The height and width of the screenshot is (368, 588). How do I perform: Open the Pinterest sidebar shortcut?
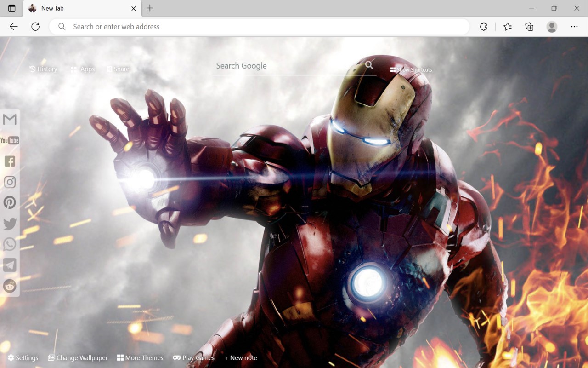(10, 202)
